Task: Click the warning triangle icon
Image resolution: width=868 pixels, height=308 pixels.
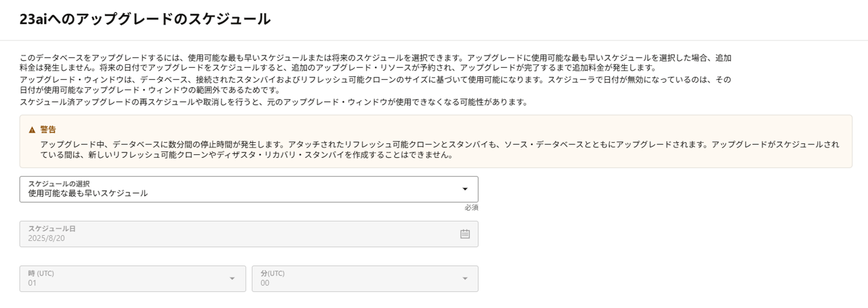Action: point(32,130)
